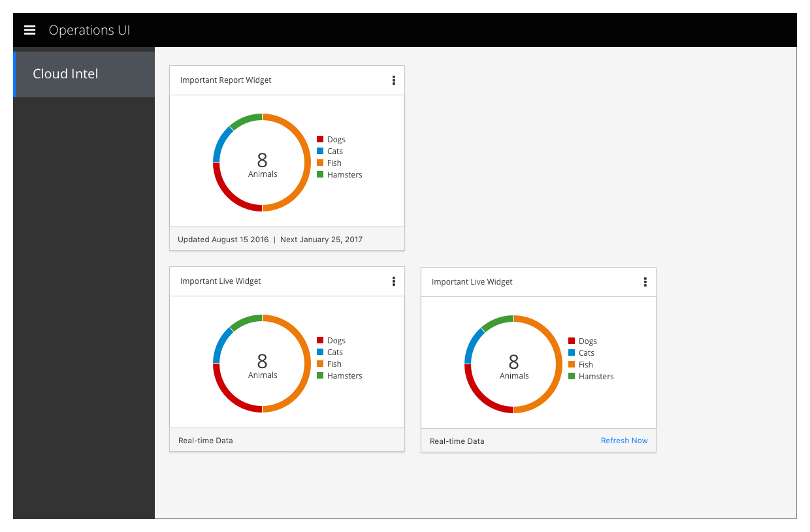The image size is (810, 532).
Task: Click orange Fish legend swatch in Report Widget
Action: coord(320,163)
